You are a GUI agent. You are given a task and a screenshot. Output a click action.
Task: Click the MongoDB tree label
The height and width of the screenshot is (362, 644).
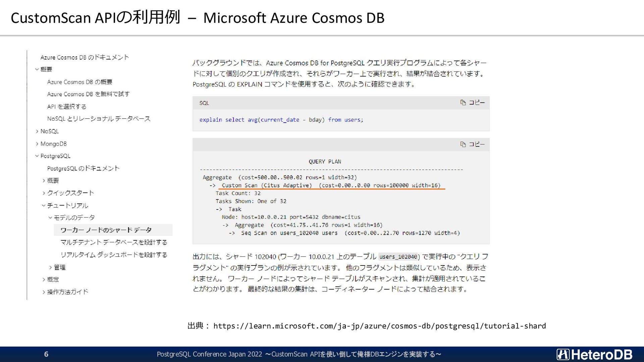(x=54, y=144)
